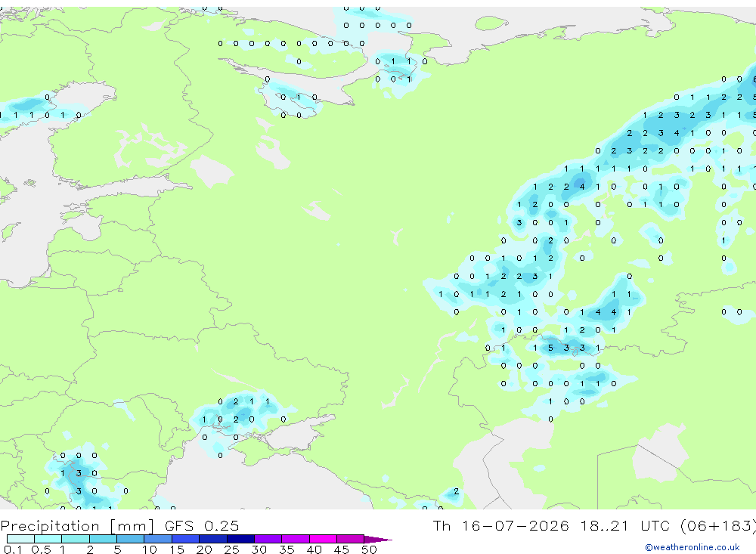Click the "20" legend tick label
Screen dimensions: 756x554
(x=204, y=549)
